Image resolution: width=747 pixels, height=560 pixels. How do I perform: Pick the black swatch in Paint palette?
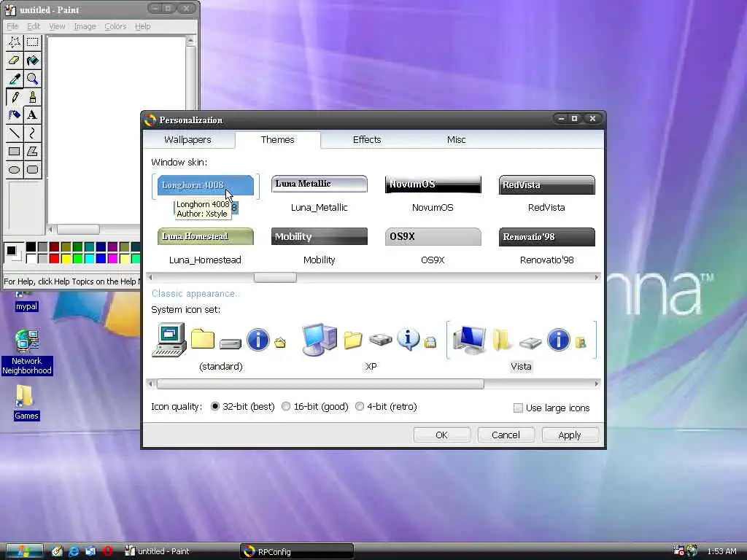[31, 246]
